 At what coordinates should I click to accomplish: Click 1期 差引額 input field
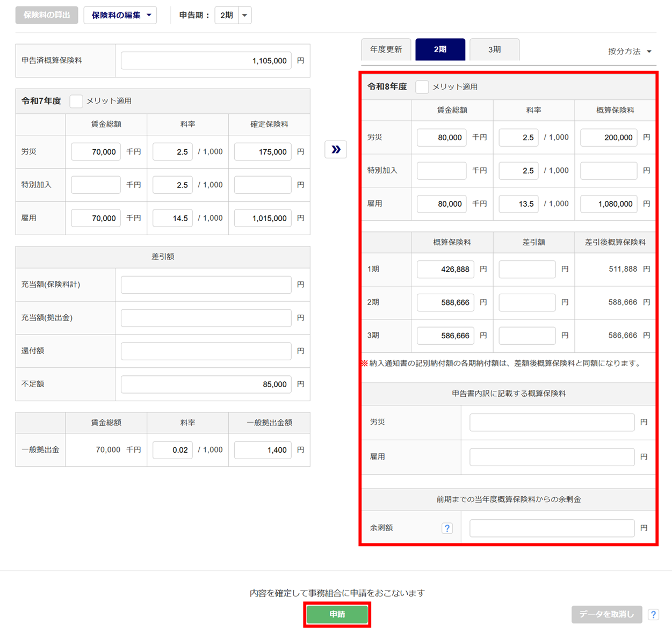coord(527,270)
